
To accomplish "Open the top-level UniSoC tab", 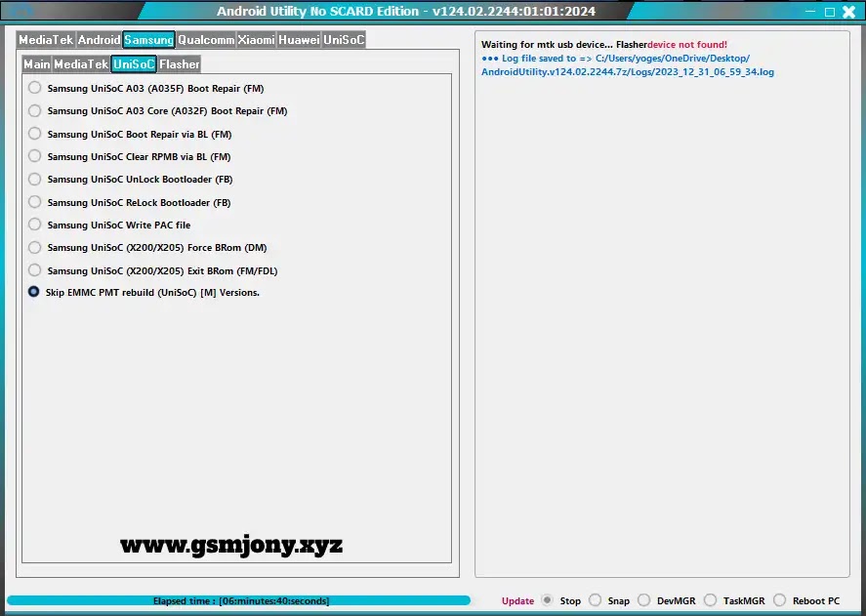I will pyautogui.click(x=344, y=40).
